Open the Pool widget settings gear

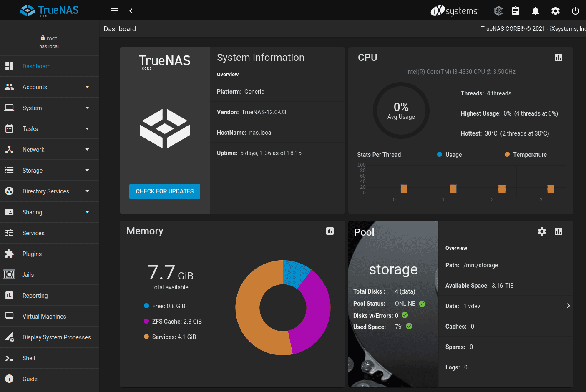point(541,231)
